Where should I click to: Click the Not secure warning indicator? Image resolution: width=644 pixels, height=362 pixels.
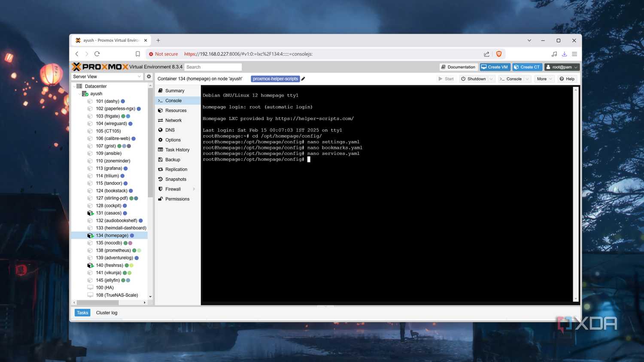[x=164, y=54]
